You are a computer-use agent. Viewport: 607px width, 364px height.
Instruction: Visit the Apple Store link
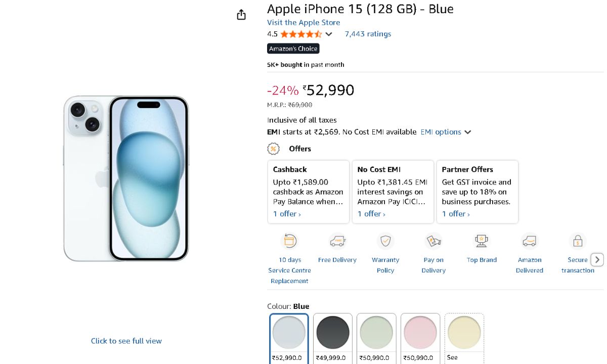point(303,22)
